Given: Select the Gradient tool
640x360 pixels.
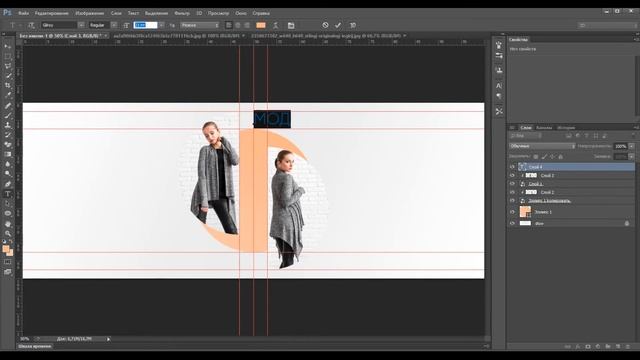Looking at the screenshot, I should (x=8, y=154).
